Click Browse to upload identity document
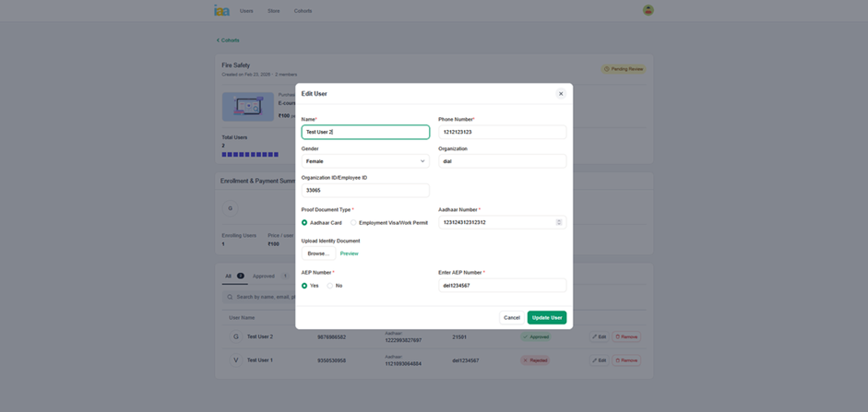868x412 pixels. (317, 253)
